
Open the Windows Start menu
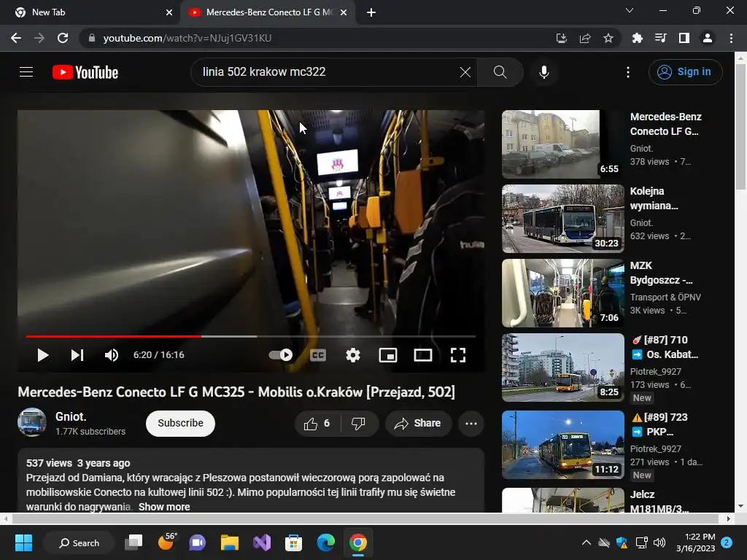point(23,542)
